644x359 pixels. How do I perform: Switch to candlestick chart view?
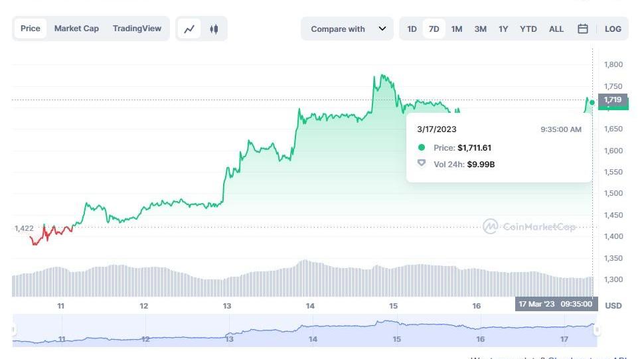(x=214, y=29)
